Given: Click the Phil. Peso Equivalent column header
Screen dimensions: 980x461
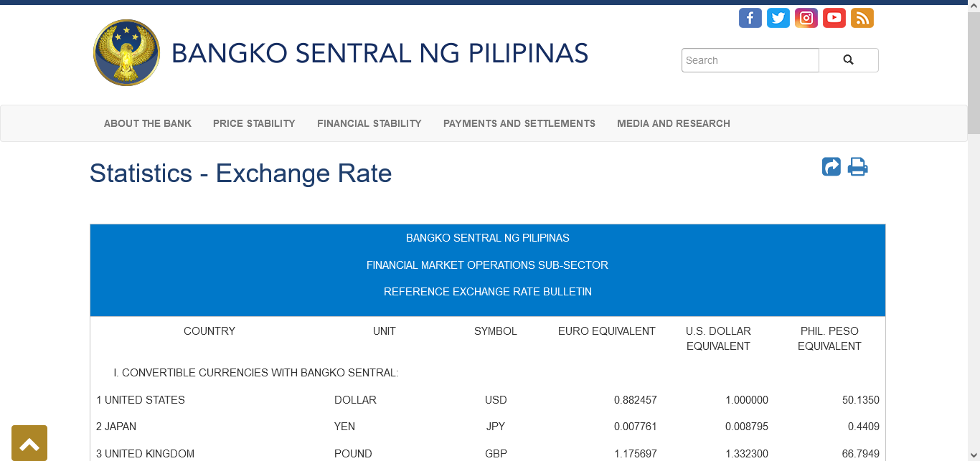Looking at the screenshot, I should coord(829,338).
